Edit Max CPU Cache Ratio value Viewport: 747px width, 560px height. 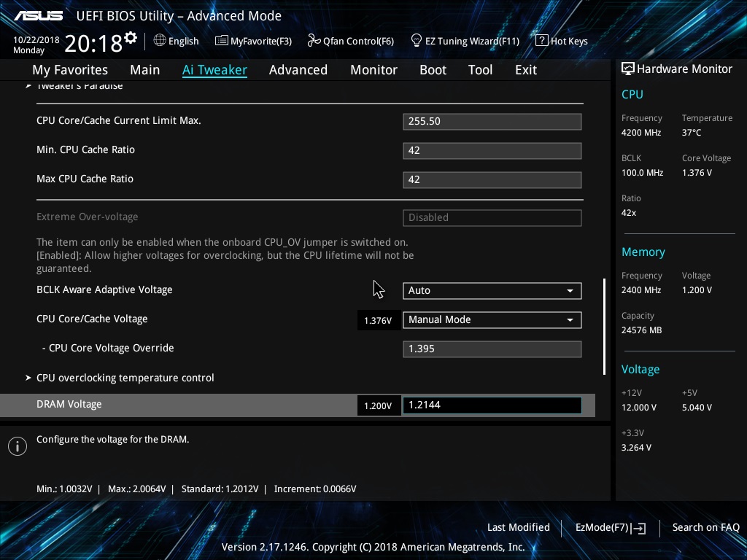[492, 179]
